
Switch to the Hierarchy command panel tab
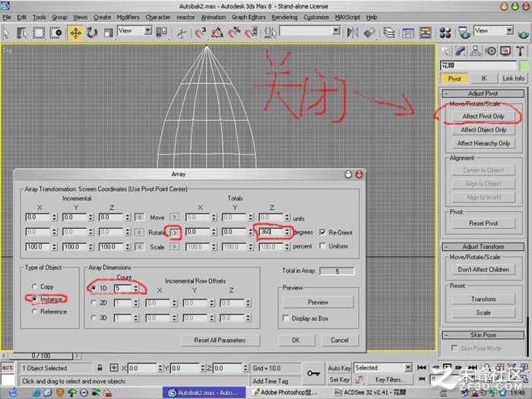coord(475,51)
